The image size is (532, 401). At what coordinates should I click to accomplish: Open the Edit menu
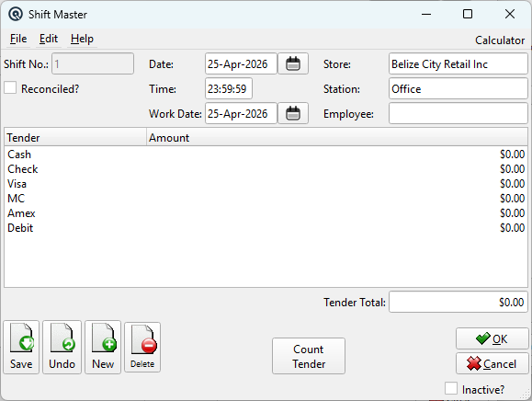click(x=49, y=39)
